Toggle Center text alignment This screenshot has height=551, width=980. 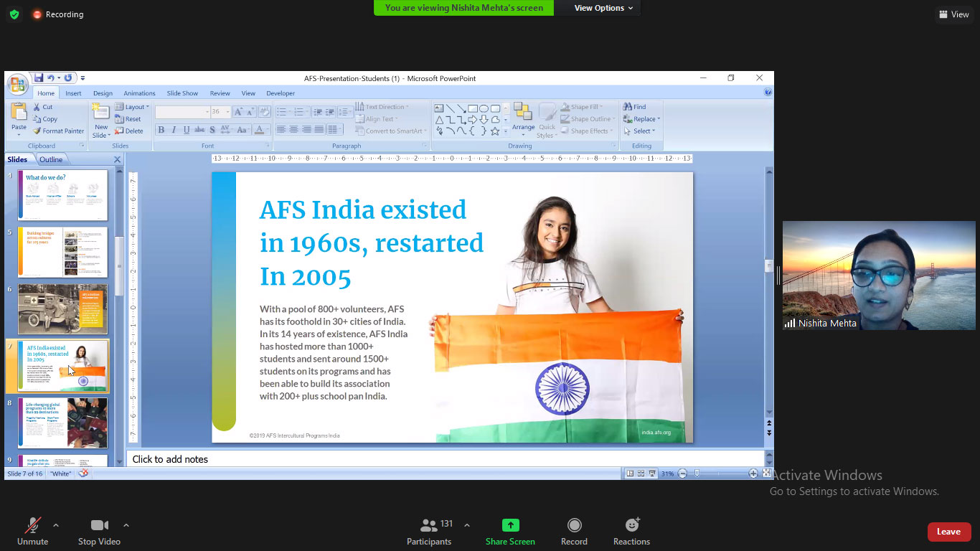point(294,130)
